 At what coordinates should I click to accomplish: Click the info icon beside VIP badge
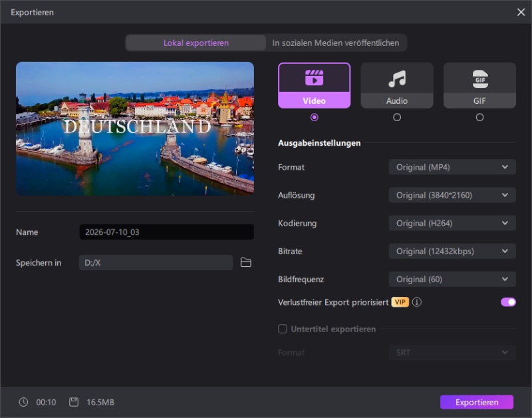pos(417,302)
